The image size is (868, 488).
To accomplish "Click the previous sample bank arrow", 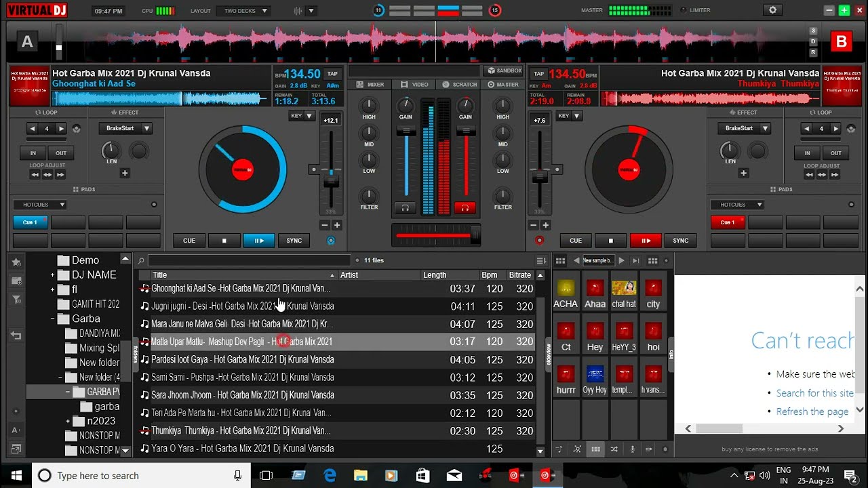I will pyautogui.click(x=576, y=260).
